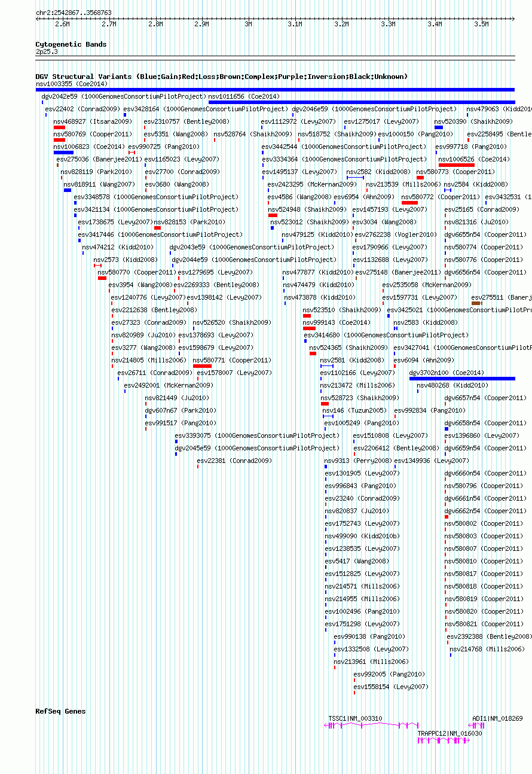Click the RefSeq Genes track title
This screenshot has width=532, height=774.
pyautogui.click(x=61, y=711)
